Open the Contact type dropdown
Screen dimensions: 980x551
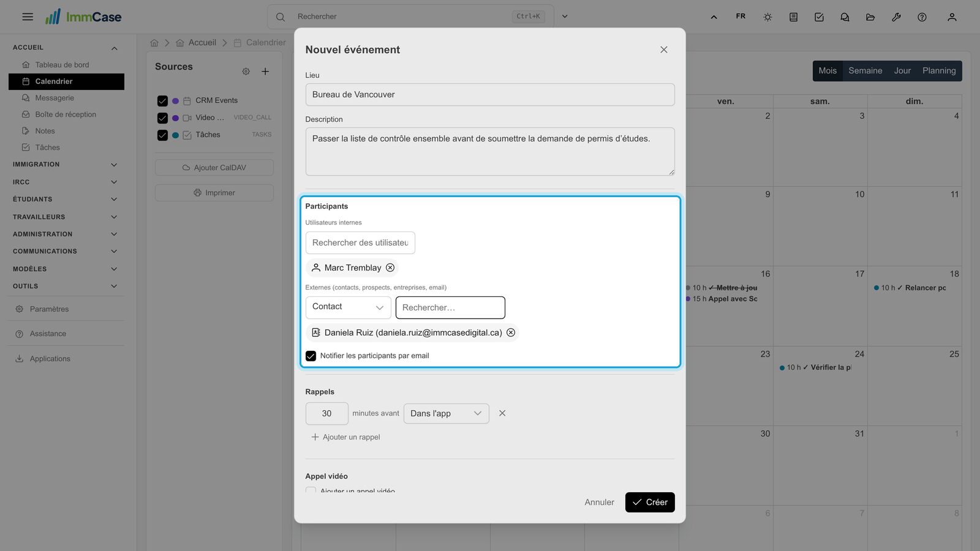click(x=348, y=307)
